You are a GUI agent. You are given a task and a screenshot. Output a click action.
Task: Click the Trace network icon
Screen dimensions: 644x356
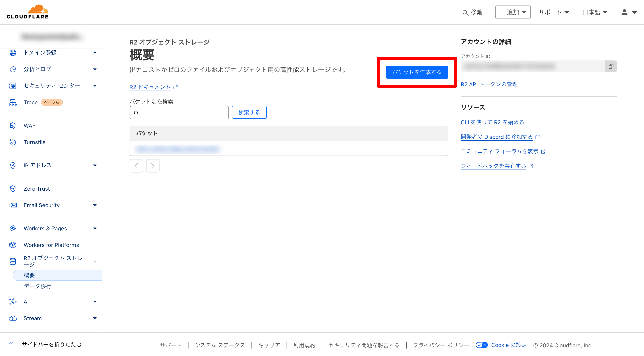13,102
